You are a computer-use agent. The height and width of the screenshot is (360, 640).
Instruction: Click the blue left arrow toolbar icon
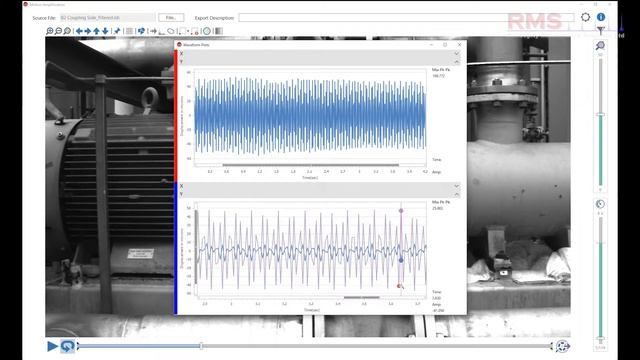point(79,31)
